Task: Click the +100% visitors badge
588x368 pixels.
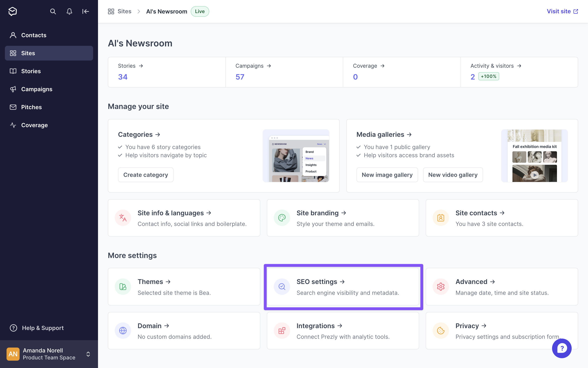Action: click(488, 76)
